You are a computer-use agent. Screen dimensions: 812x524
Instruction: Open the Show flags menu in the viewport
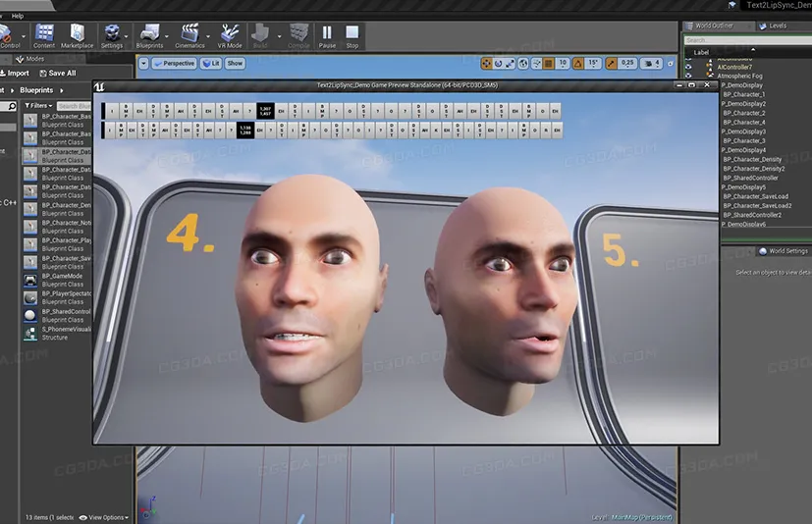(235, 64)
